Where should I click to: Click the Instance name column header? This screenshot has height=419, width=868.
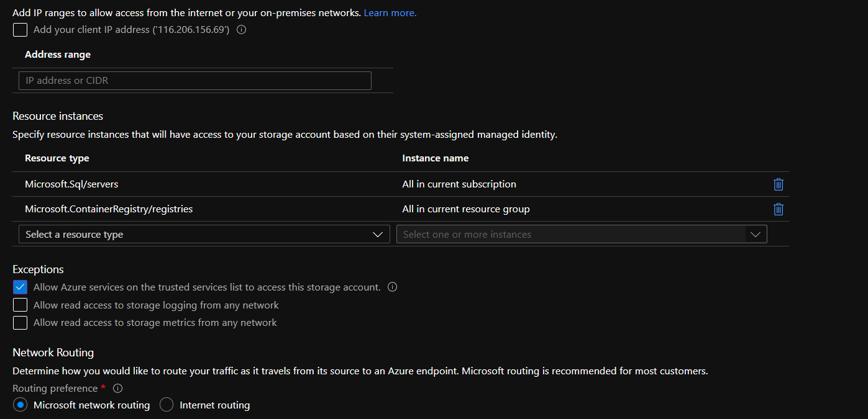coord(435,158)
